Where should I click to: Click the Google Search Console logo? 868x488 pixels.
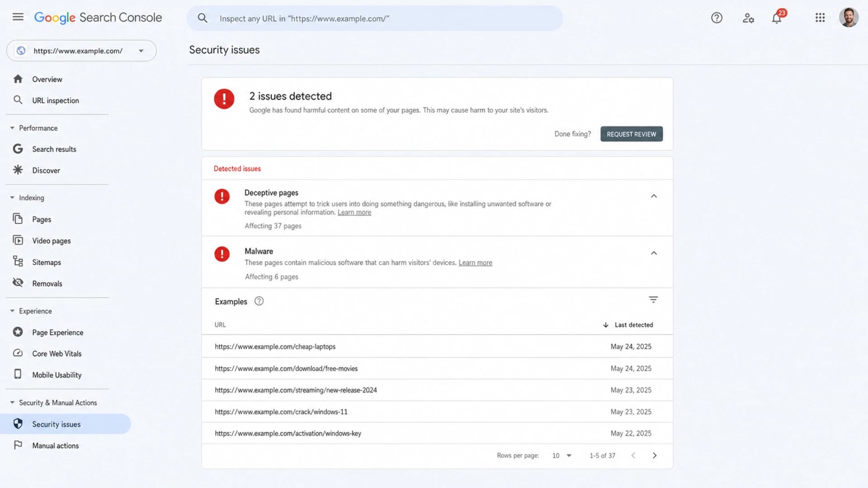pyautogui.click(x=98, y=18)
